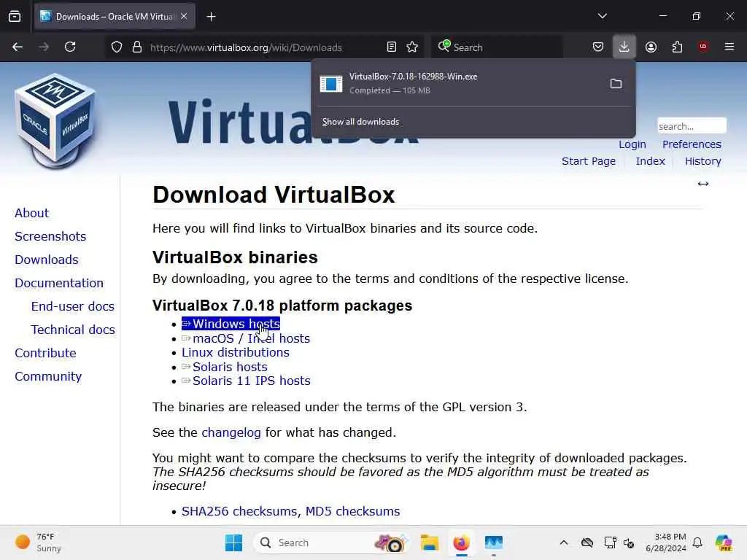Viewport: 747px width, 560px height.
Task: Download the macOS / Intel hosts package
Action: [x=246, y=338]
